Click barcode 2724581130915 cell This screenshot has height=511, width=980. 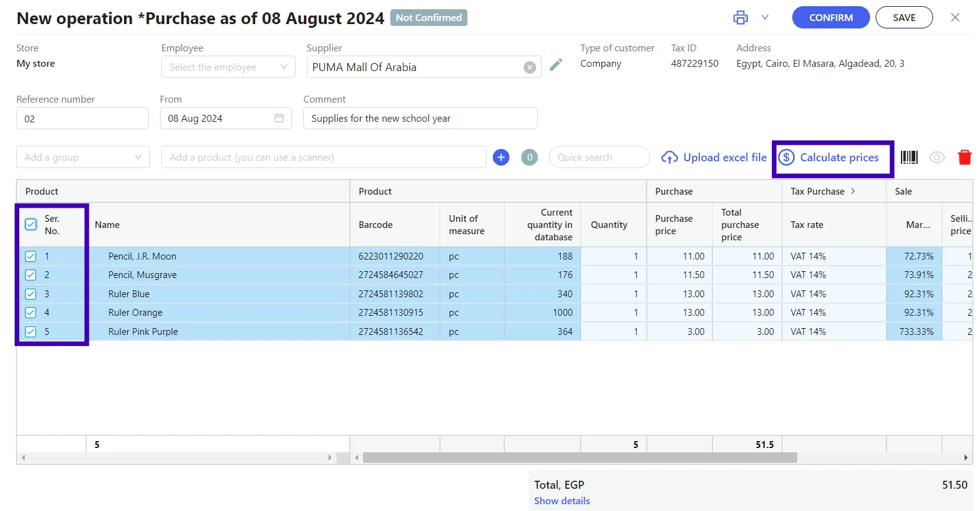tap(395, 313)
